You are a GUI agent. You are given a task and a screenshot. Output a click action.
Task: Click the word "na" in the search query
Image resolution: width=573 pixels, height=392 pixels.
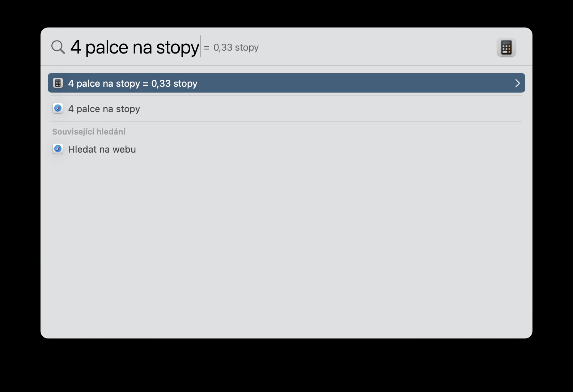[142, 47]
